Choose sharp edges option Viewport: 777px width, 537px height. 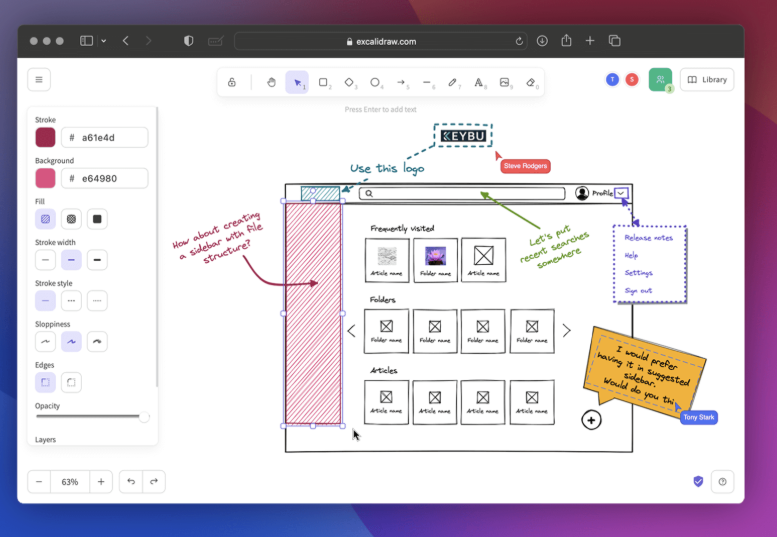coord(45,382)
